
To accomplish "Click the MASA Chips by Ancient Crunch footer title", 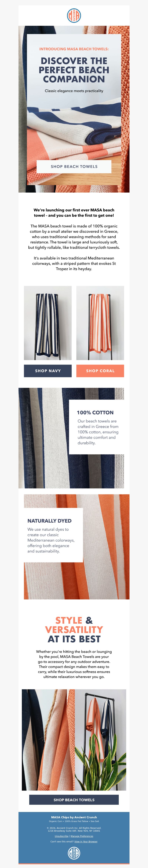I will point(74,817).
